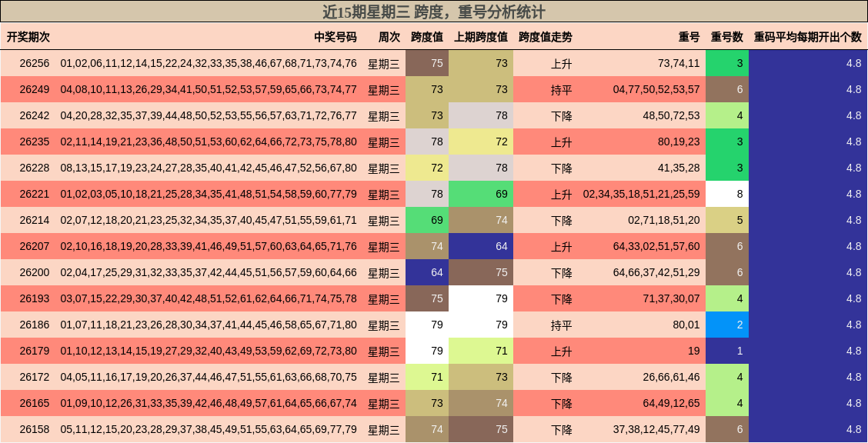
Task: Select draw number 26214
Action: click(35, 220)
